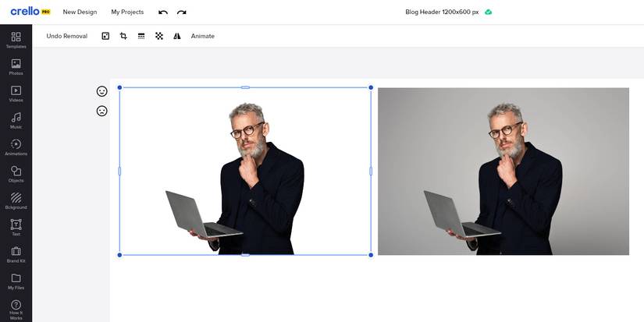Click the sad face feedback icon
This screenshot has height=322, width=644.
pos(101,111)
